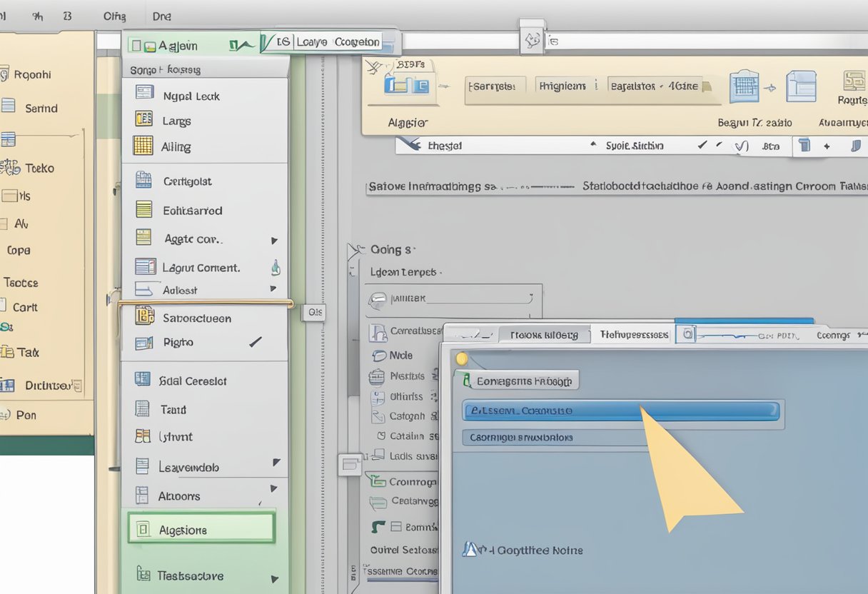Click the Rogle icon in the ribbon
The height and width of the screenshot is (594, 868).
point(854,81)
